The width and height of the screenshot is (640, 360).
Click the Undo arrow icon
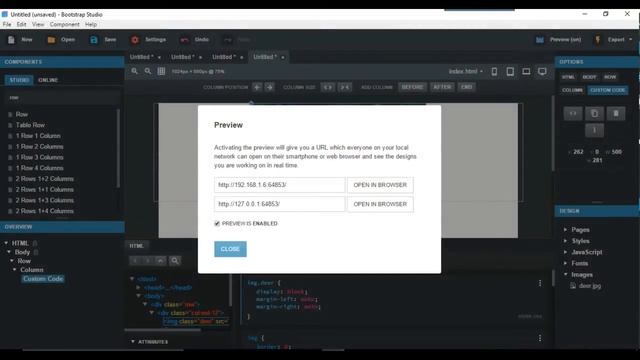tap(184, 40)
